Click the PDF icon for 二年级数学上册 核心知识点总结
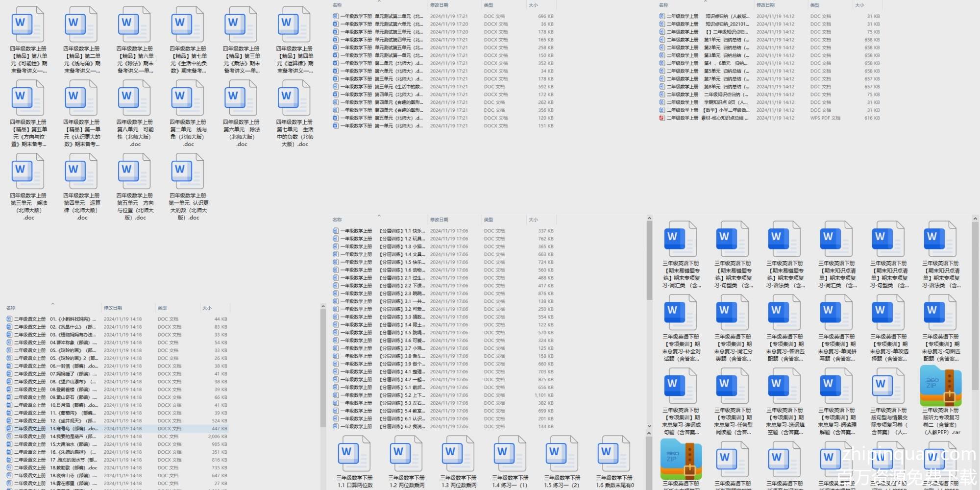This screenshot has width=980, height=490. tap(662, 118)
